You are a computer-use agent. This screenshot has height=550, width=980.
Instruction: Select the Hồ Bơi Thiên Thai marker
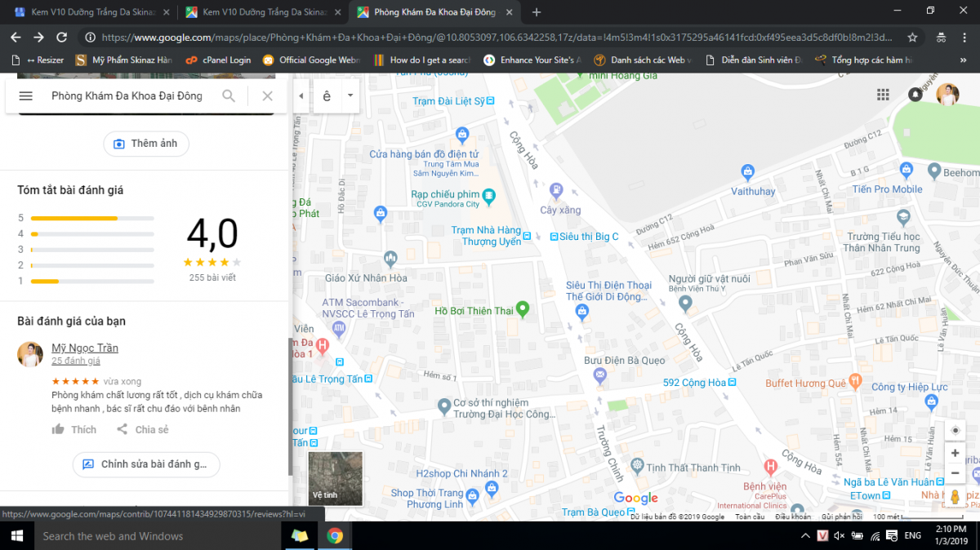tap(523, 309)
